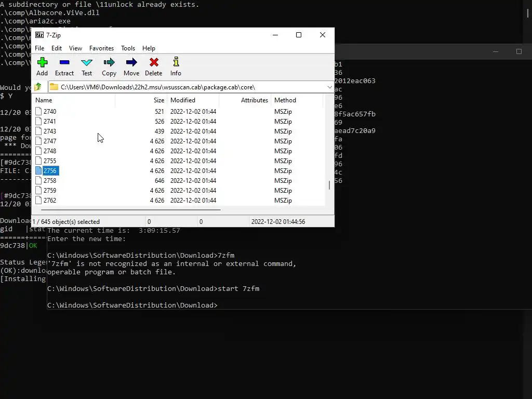Select file named 2748

[x=50, y=151]
